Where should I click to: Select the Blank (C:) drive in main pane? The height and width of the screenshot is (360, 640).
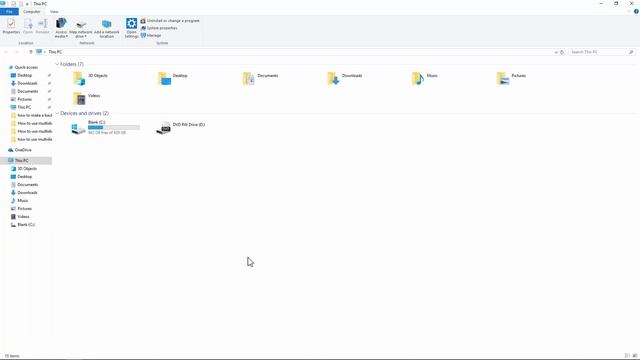105,128
